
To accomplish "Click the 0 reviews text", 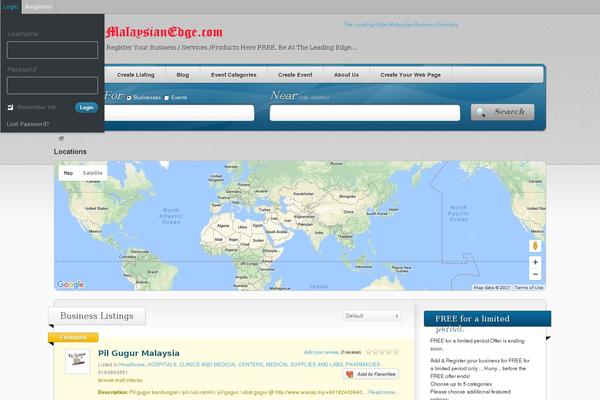I will coord(351,352).
